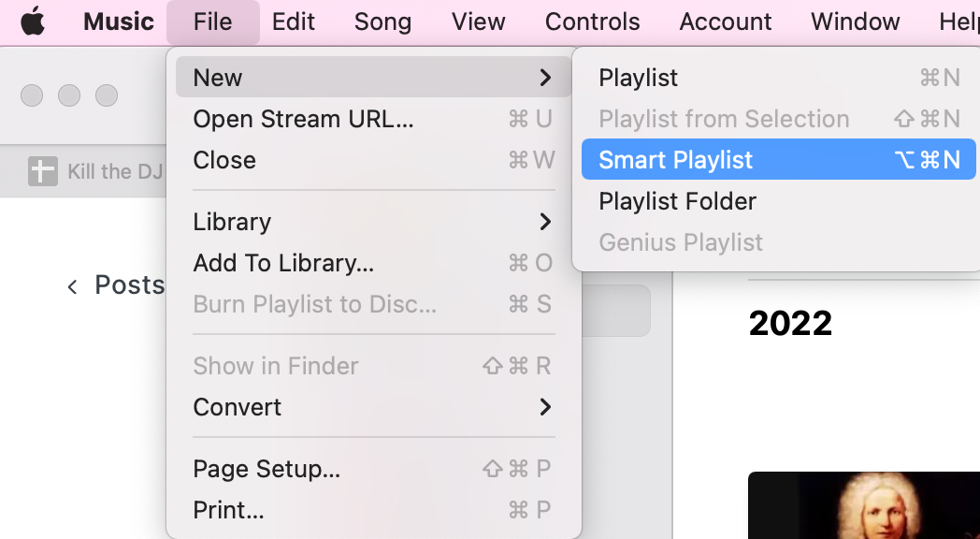The image size is (980, 539).
Task: Choose Add To Library… option
Action: coord(374,263)
